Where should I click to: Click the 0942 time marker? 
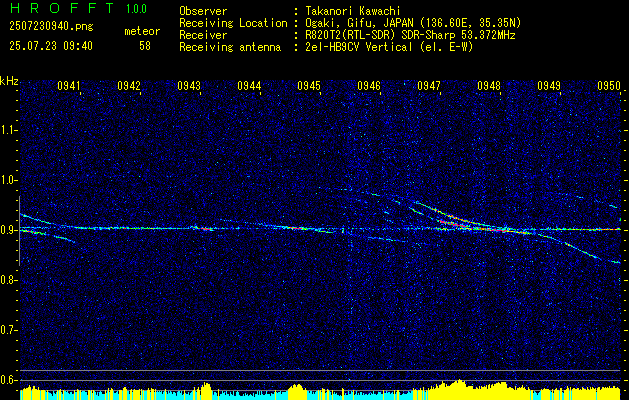129,86
